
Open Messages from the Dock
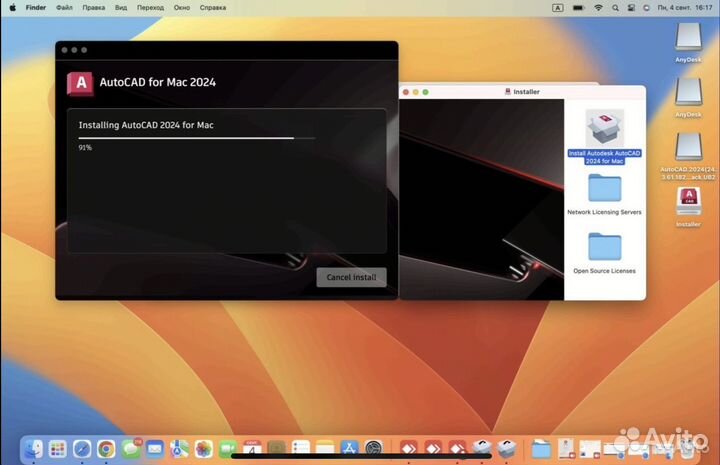pos(131,448)
